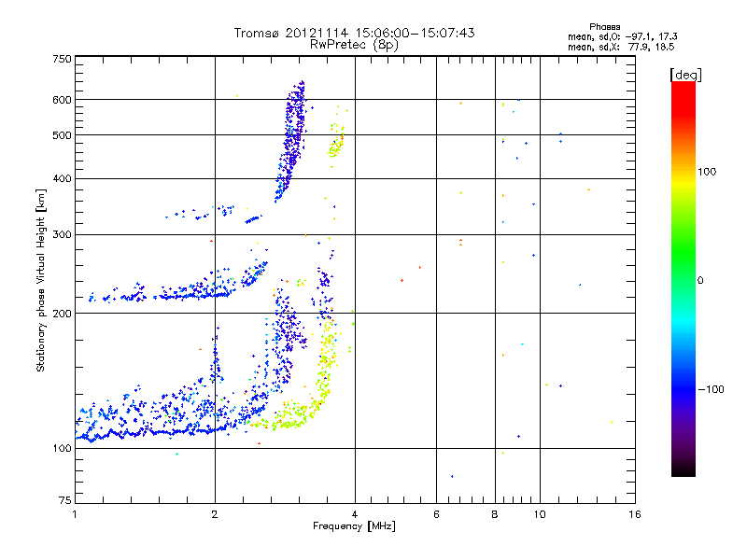Click the colorbar tick label '0'
This screenshot has width=747, height=560.
pyautogui.click(x=700, y=281)
